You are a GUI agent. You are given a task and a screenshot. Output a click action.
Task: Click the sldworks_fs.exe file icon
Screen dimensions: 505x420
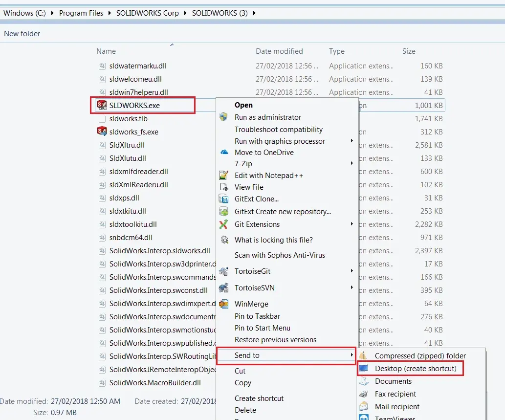tap(102, 132)
